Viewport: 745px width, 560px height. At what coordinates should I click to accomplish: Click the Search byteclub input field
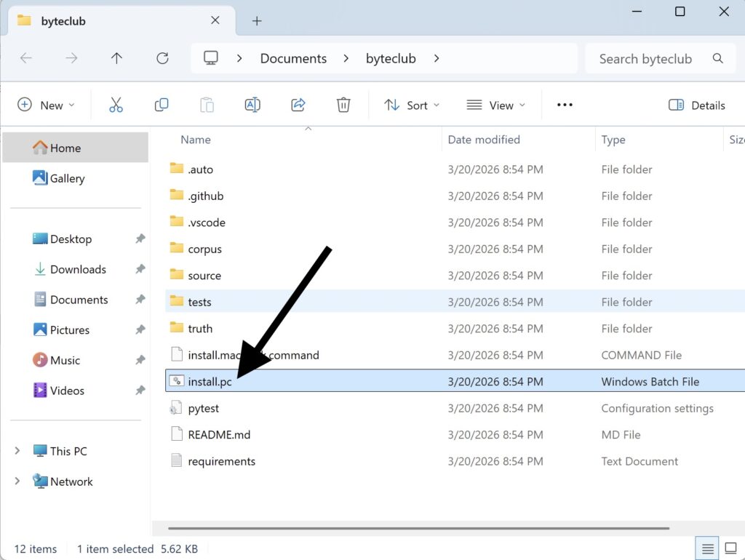(646, 59)
